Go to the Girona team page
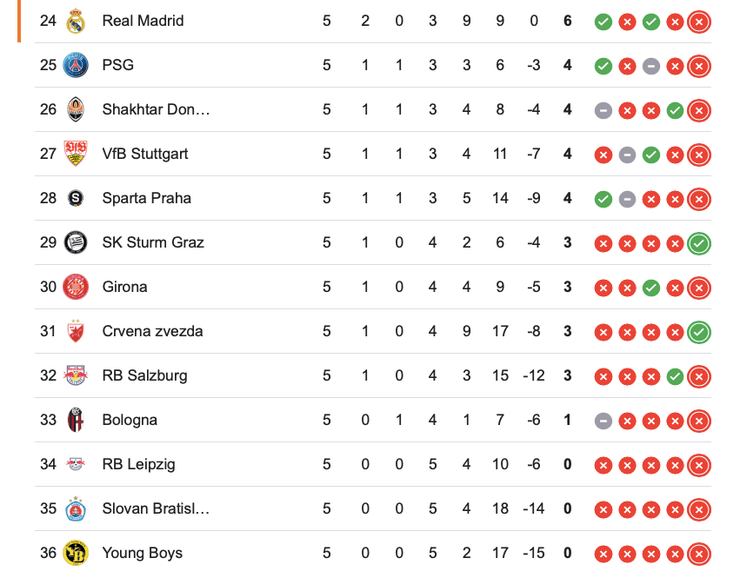This screenshot has width=740, height=583. tap(125, 287)
